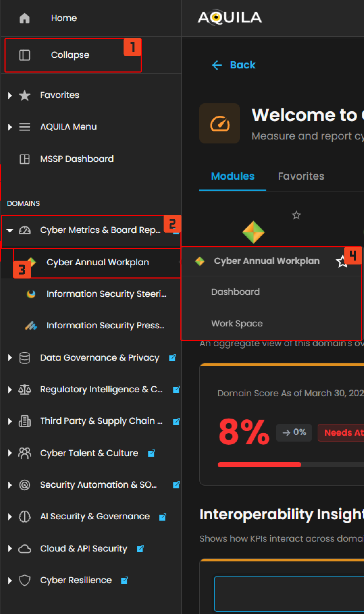
Task: Open Cyber Talent & Culture external link icon
Action: pos(151,453)
